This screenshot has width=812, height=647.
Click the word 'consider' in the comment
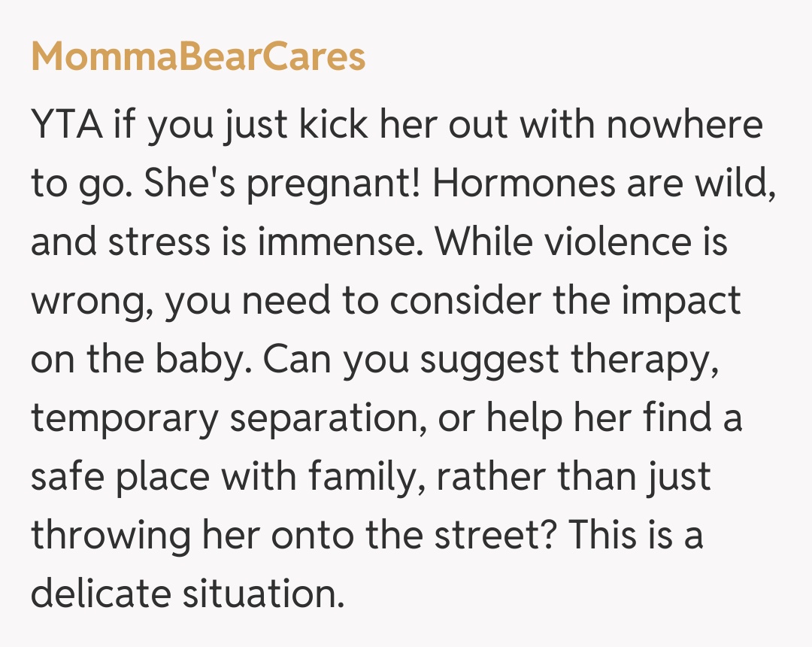point(466,301)
